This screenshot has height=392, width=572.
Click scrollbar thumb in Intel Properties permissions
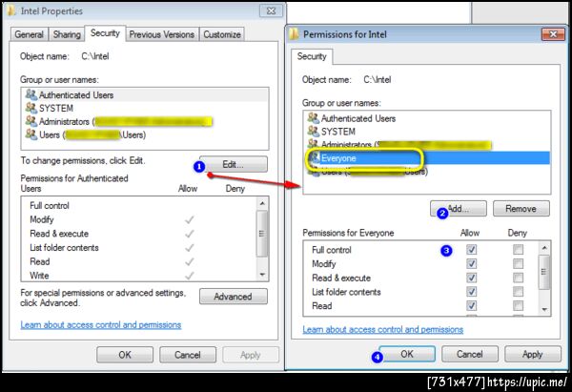point(262,234)
